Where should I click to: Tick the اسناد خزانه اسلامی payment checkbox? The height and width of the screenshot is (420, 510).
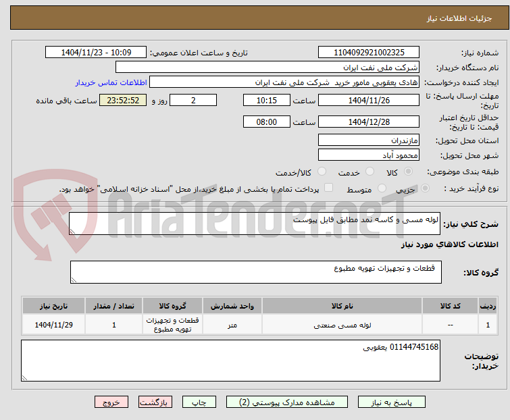328,188
